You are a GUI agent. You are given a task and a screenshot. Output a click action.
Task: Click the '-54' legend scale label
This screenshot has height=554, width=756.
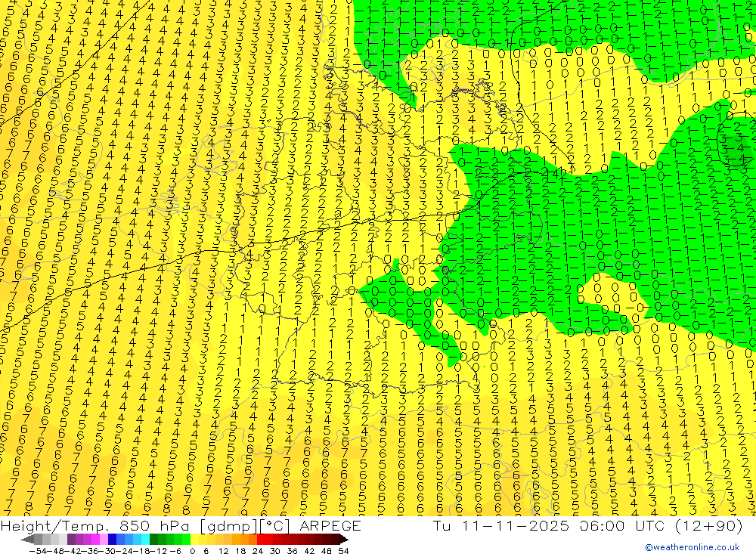(38, 551)
